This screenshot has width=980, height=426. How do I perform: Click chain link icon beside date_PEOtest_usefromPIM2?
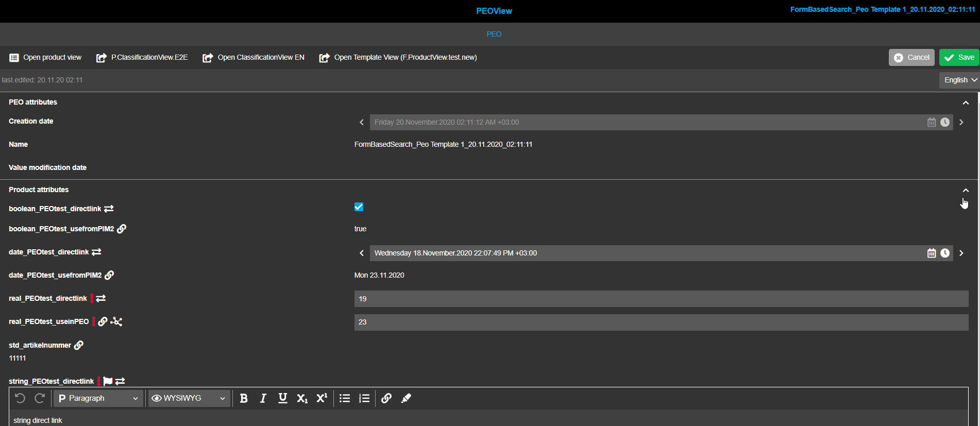point(109,275)
